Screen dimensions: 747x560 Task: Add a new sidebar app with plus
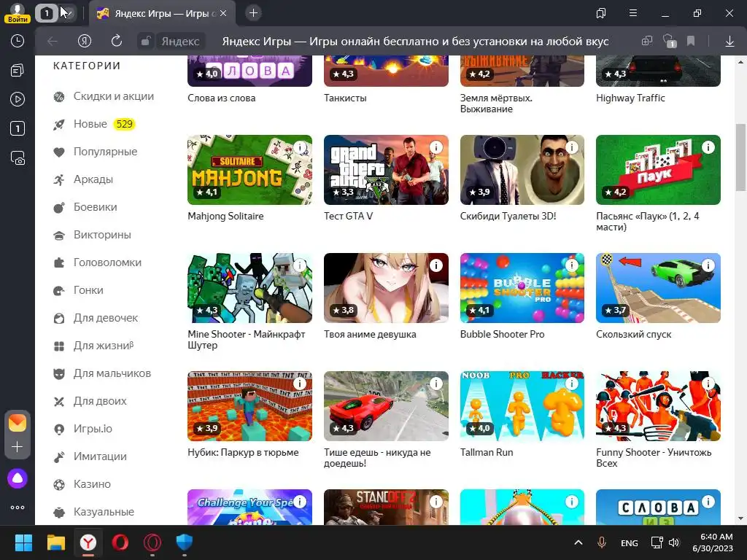pos(18,447)
